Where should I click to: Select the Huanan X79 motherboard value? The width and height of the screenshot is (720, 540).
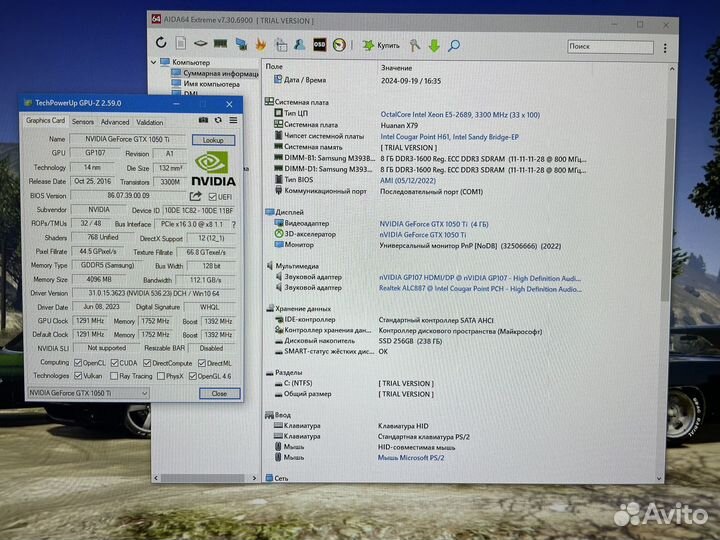(399, 125)
